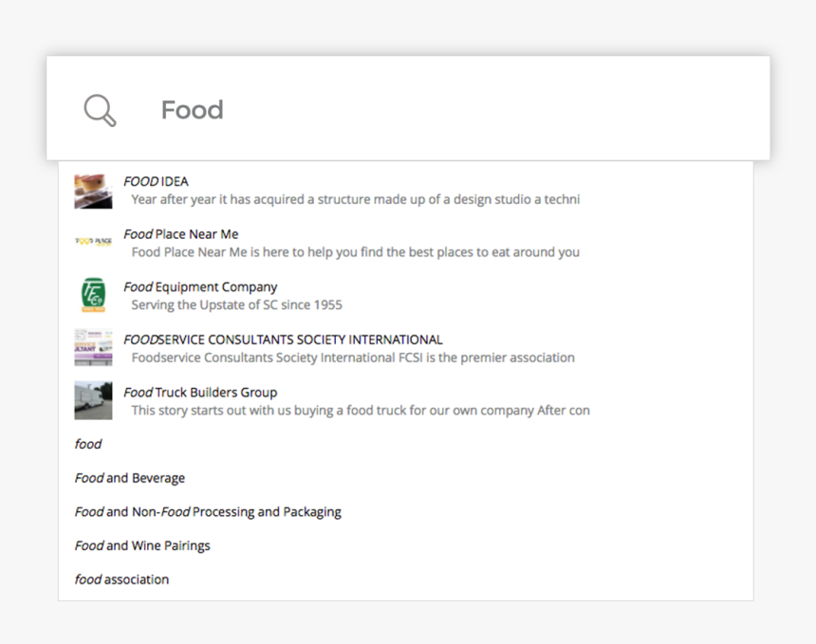The height and width of the screenshot is (644, 816).
Task: Click description 'Year after year it has acquired'
Action: pos(356,199)
